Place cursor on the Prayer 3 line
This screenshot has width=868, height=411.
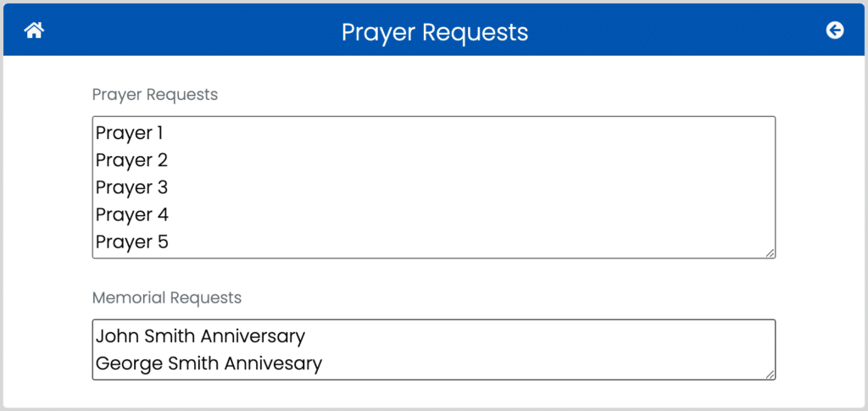click(x=131, y=187)
